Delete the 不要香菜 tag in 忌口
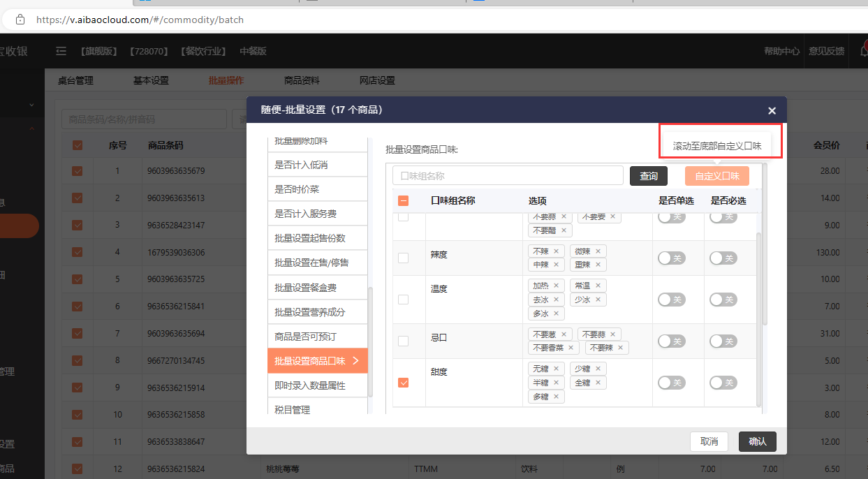This screenshot has width=868, height=479. [x=571, y=348]
